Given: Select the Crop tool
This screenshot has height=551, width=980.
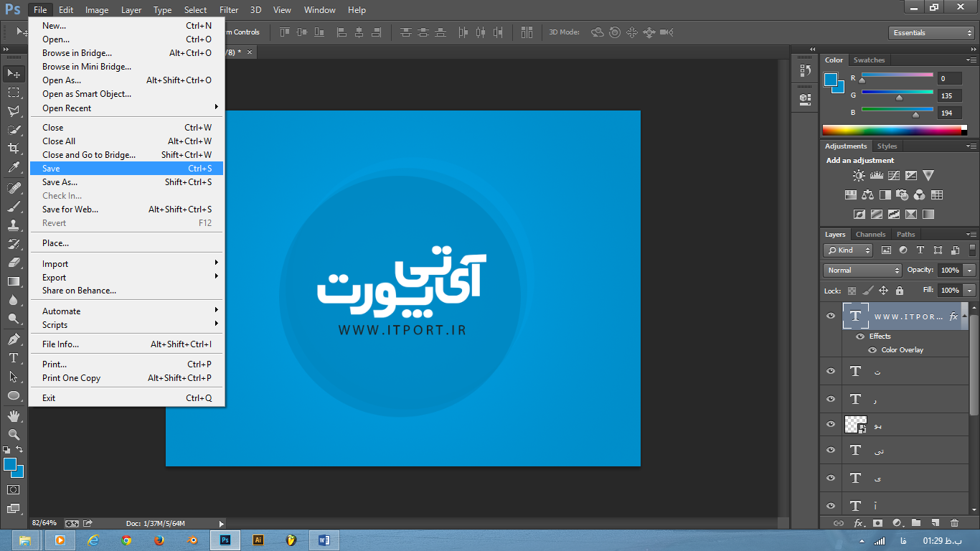Looking at the screenshot, I should 14,149.
